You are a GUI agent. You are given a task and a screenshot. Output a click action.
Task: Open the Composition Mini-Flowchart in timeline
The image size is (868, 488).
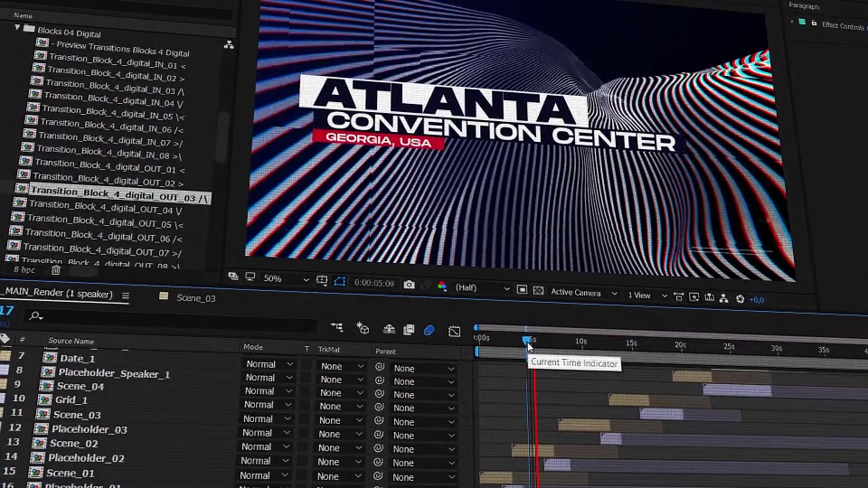(x=336, y=327)
